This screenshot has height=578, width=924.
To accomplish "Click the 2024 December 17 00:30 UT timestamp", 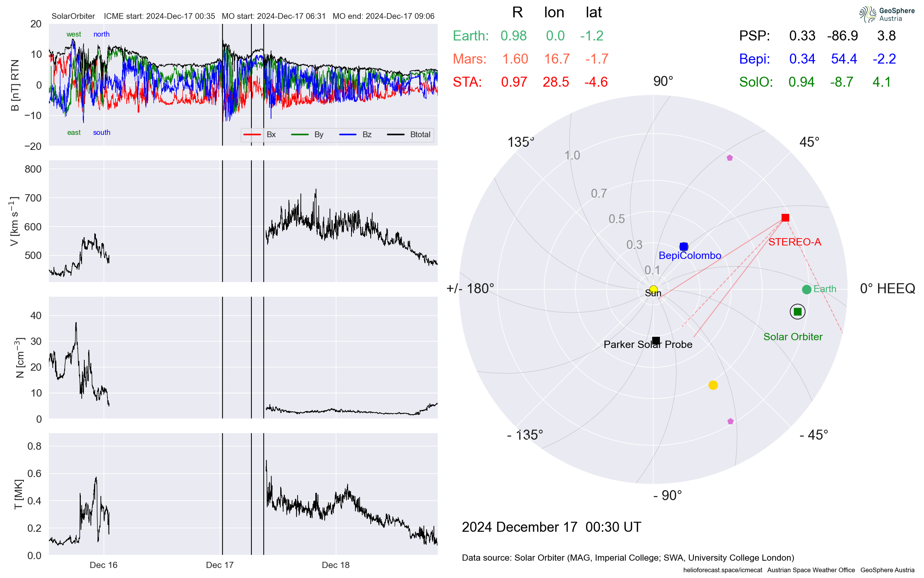I will [551, 527].
